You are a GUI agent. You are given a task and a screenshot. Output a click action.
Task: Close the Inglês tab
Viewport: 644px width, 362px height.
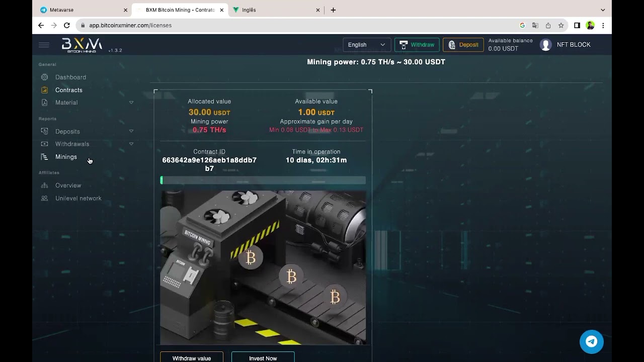pos(317,10)
